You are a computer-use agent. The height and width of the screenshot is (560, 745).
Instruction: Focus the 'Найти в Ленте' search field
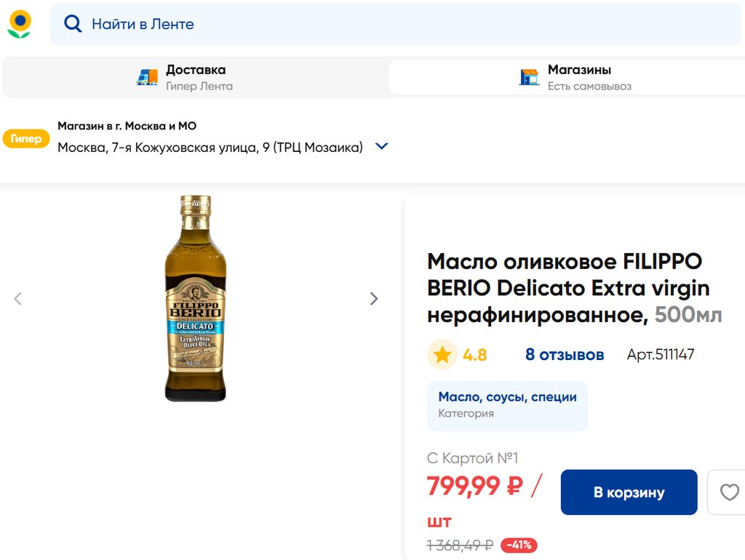pyautogui.click(x=364, y=24)
